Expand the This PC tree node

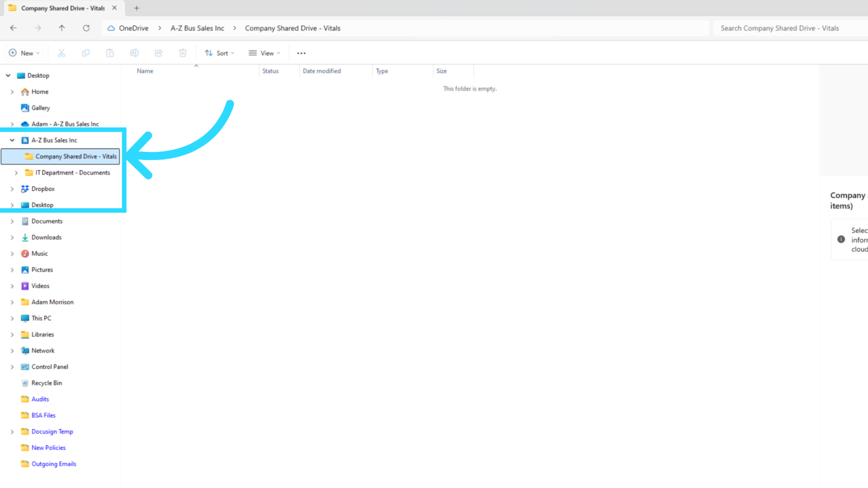coord(12,318)
